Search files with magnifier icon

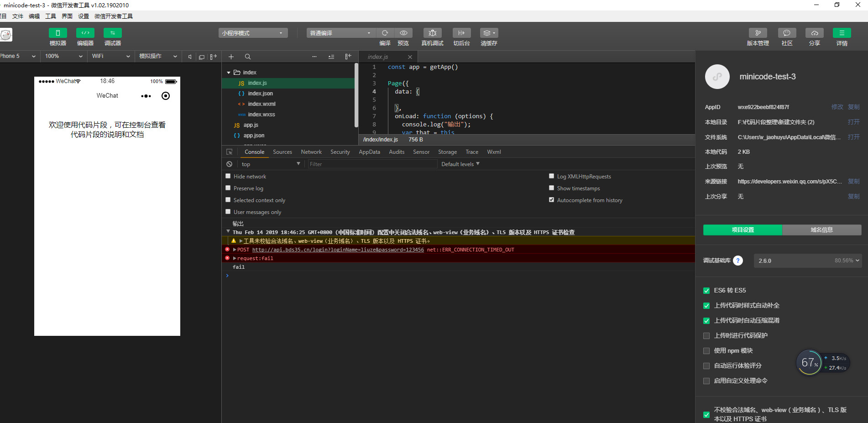[248, 57]
